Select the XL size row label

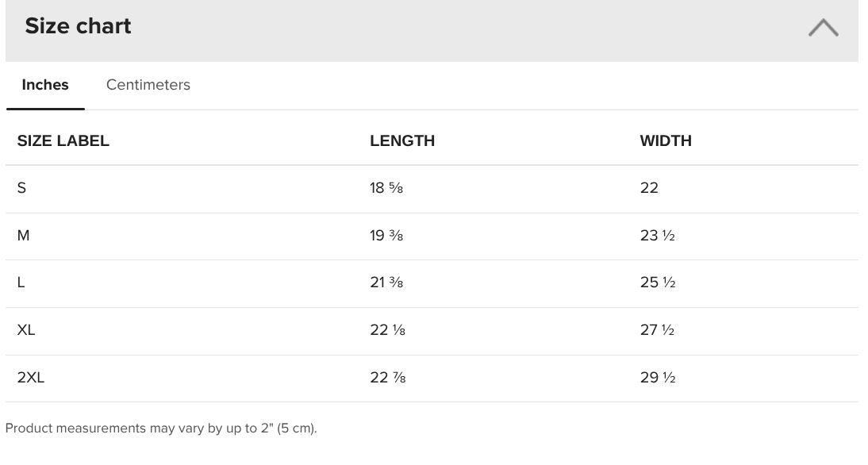[26, 330]
